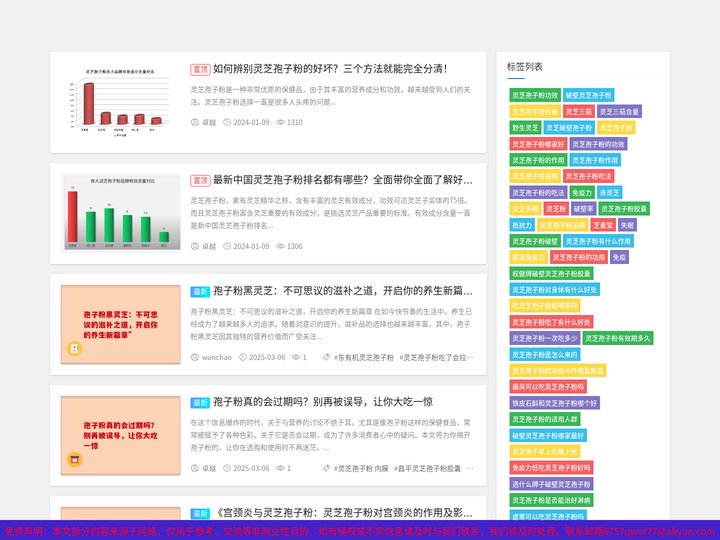720x540 pixels.
Task: Click the blue 最新 badge on the 孢子粉黑灵芝 article
Action: click(200, 292)
